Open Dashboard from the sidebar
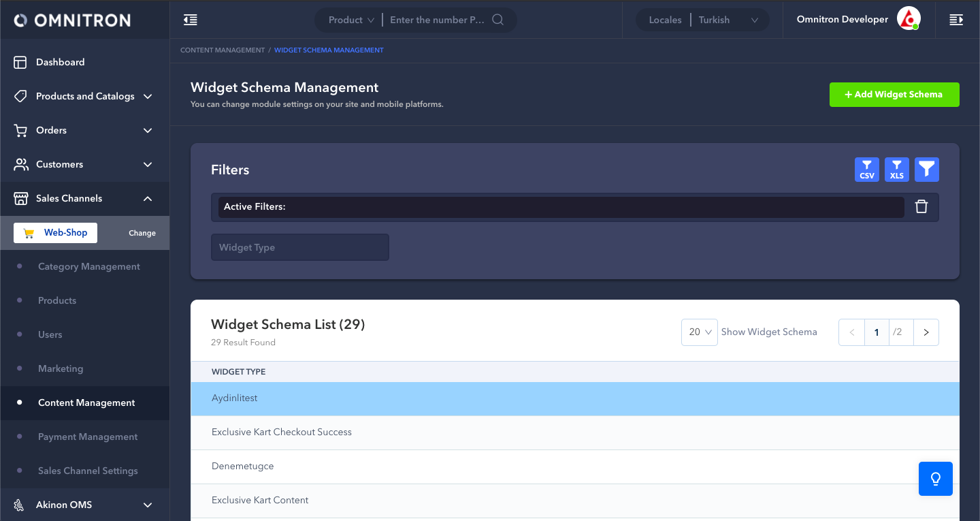This screenshot has height=521, width=980. click(60, 62)
